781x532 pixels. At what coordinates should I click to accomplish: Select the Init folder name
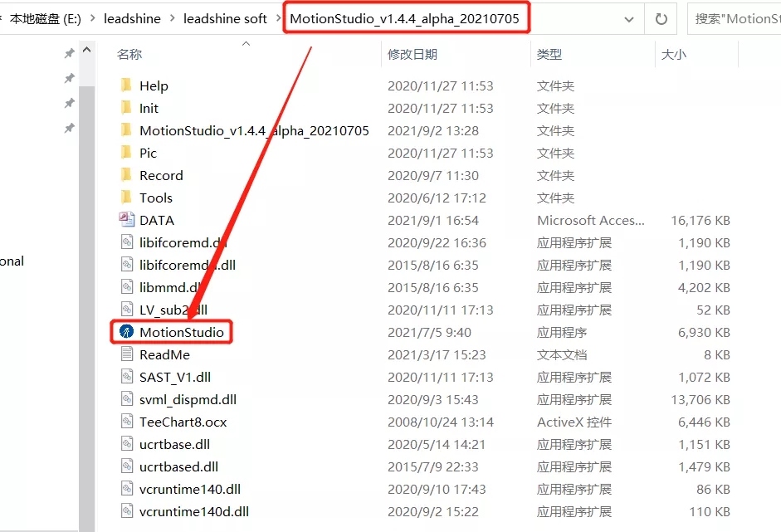pos(149,108)
